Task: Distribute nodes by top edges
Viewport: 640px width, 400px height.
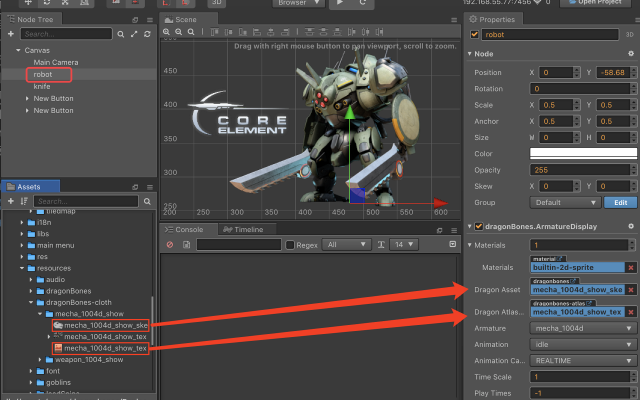Action: pyautogui.click(x=310, y=32)
